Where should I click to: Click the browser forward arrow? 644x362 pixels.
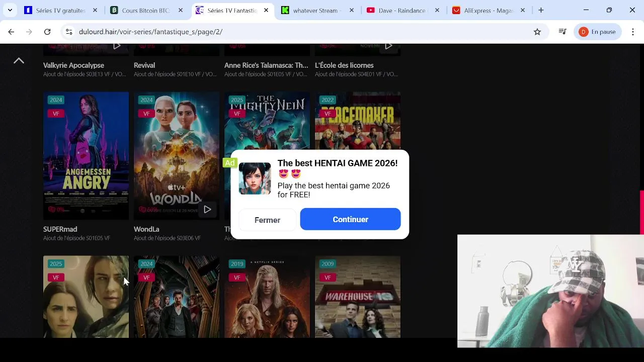coord(29,32)
